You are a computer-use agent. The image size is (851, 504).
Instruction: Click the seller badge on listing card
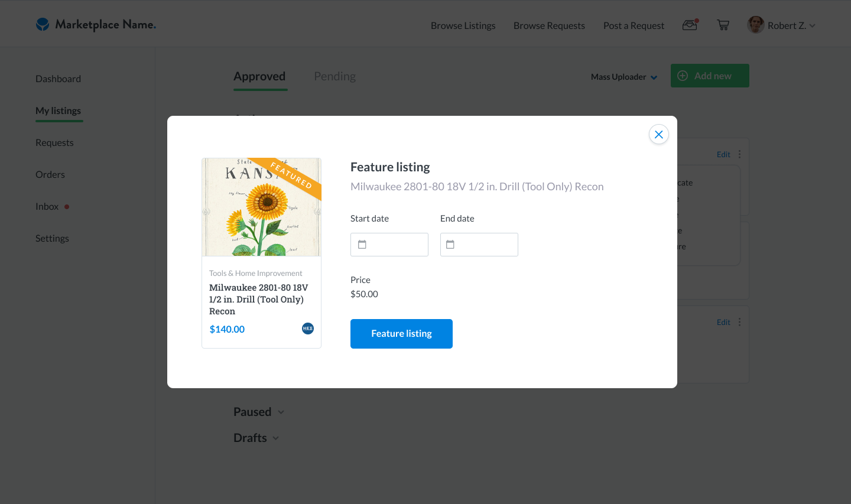click(308, 329)
